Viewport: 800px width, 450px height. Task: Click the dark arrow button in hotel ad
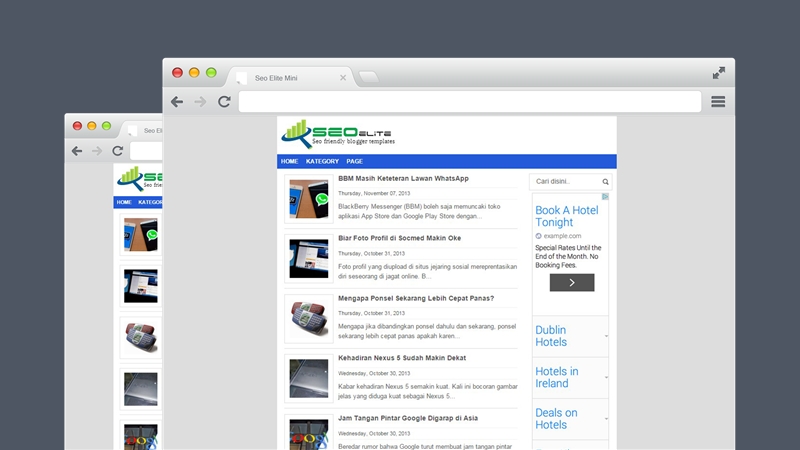click(572, 283)
